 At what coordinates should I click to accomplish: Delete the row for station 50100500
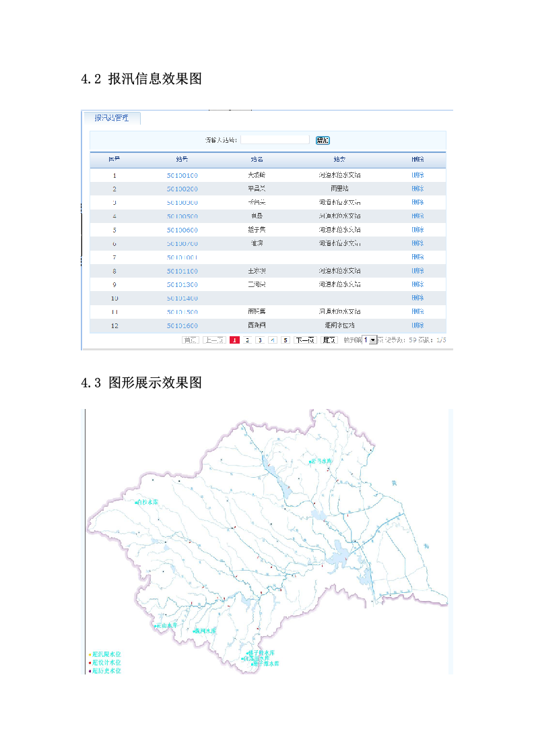418,216
